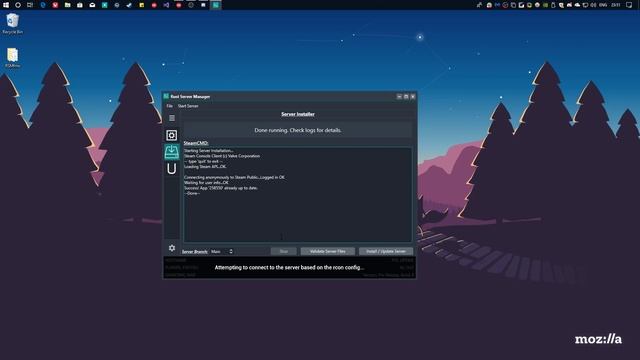Click Install / Update Server button
The width and height of the screenshot is (640, 360).
[x=386, y=251]
